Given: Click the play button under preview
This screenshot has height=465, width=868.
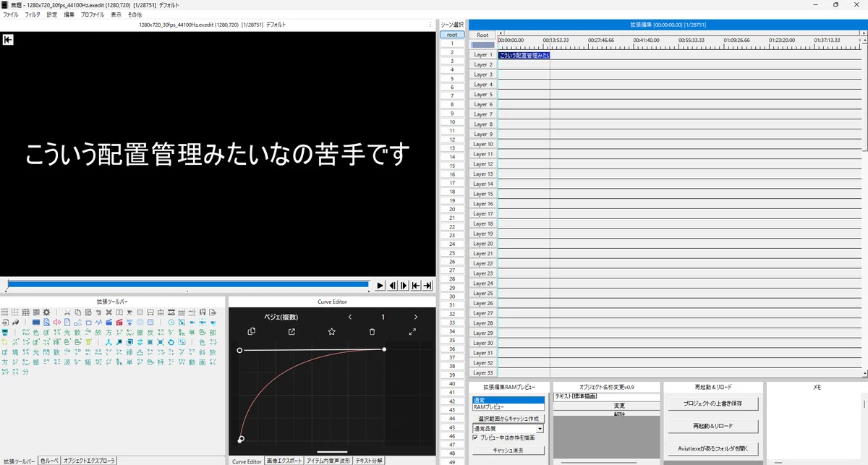Looking at the screenshot, I should tap(380, 286).
